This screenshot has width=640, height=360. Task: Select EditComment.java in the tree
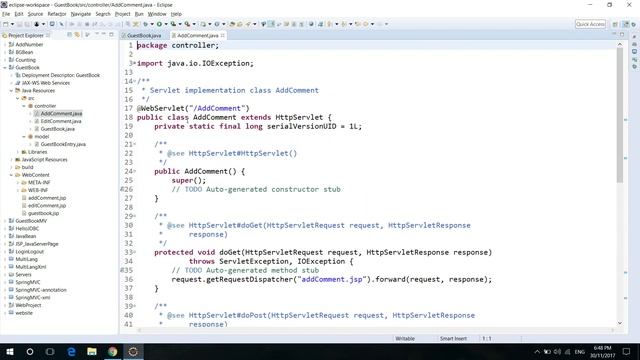pos(61,121)
